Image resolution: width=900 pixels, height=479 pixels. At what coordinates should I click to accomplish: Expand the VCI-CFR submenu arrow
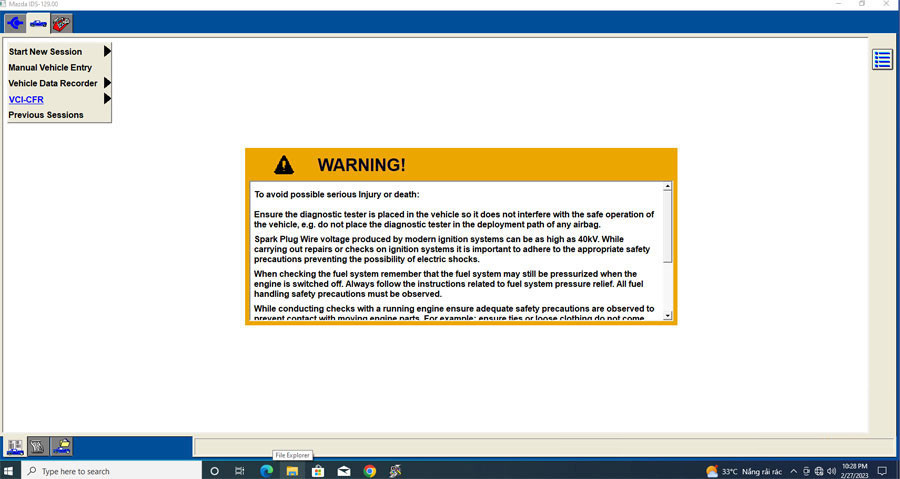107,99
